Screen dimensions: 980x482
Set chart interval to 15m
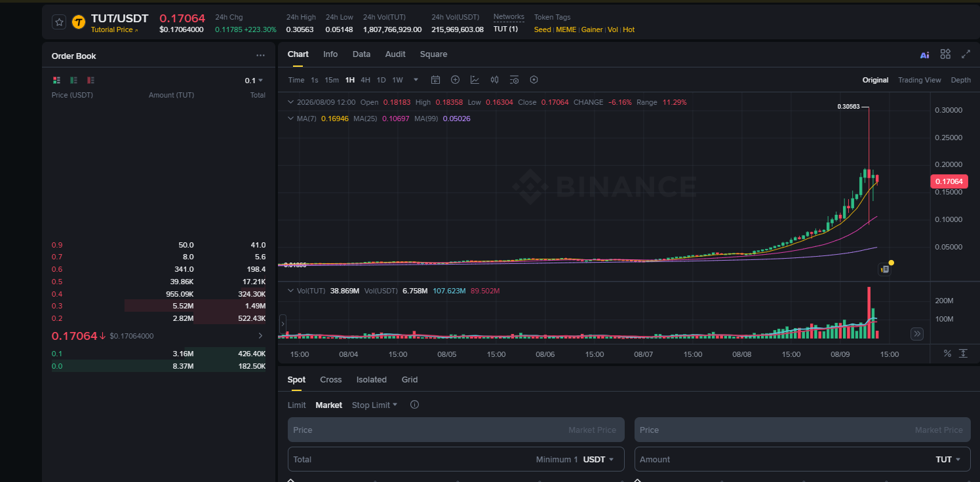(x=332, y=80)
